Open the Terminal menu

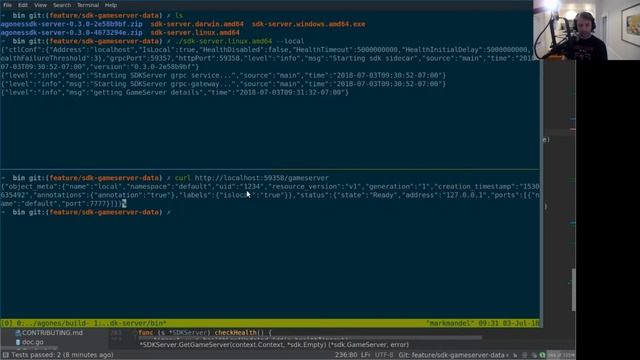[88, 5]
